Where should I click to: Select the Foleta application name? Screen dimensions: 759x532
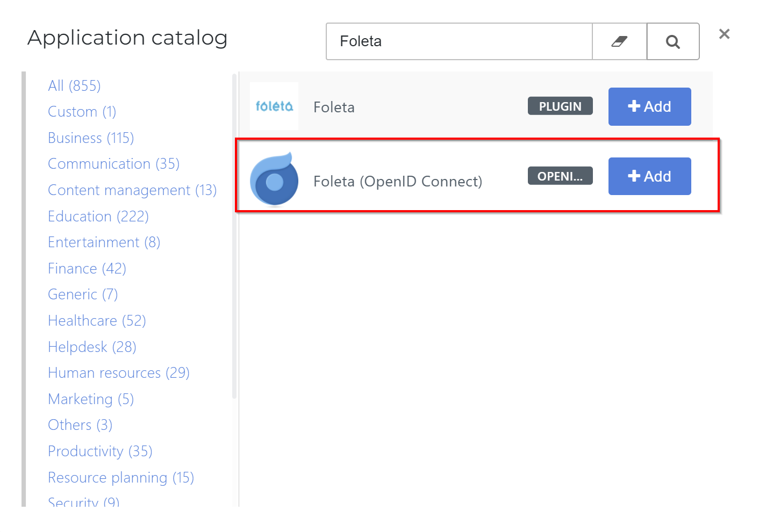[x=334, y=107]
